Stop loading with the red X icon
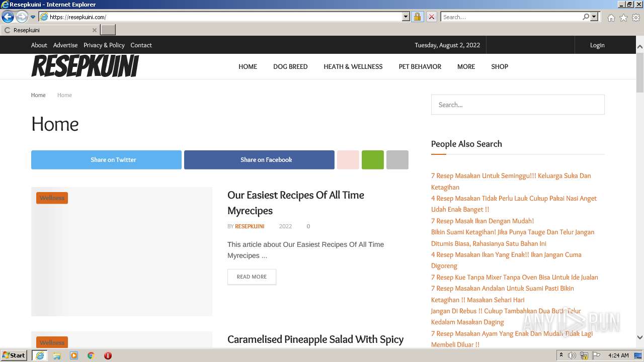 point(432,17)
